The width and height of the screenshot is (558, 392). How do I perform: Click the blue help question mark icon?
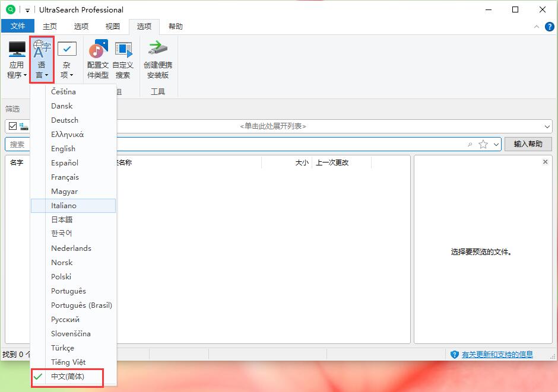click(x=550, y=26)
